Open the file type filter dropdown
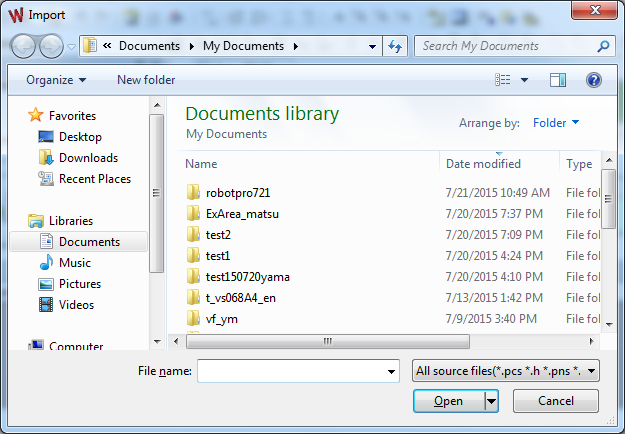 pos(506,372)
